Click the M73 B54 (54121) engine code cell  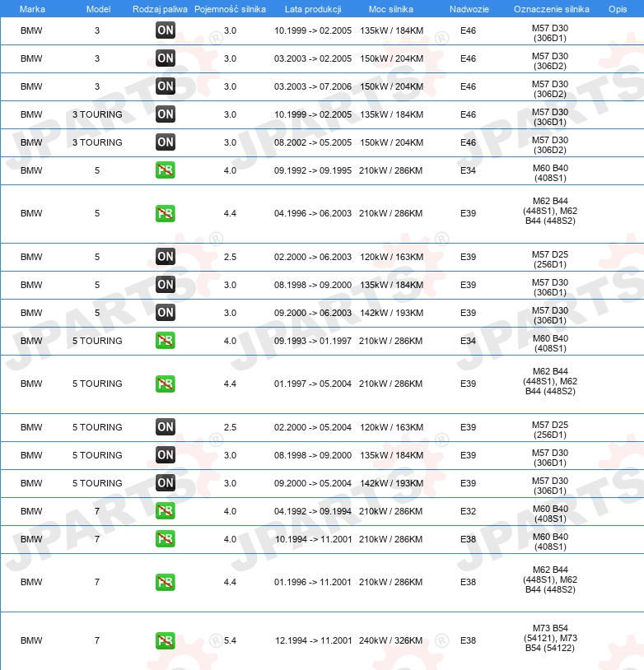tap(550, 638)
